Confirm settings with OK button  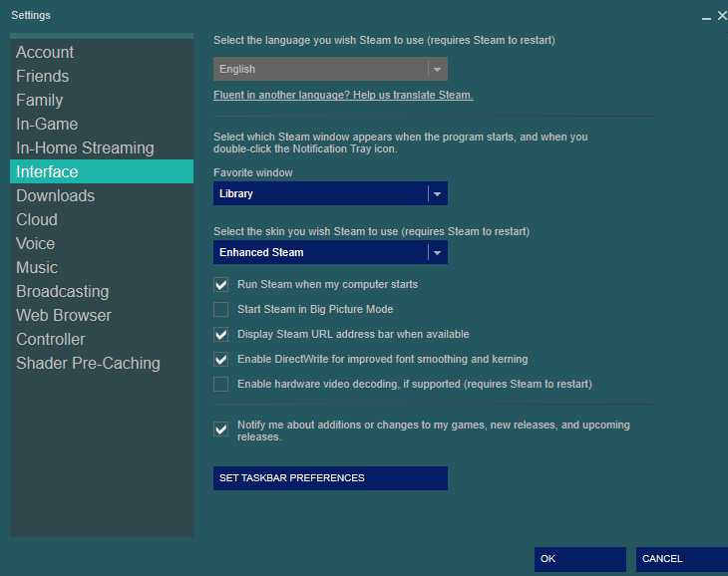tap(579, 559)
